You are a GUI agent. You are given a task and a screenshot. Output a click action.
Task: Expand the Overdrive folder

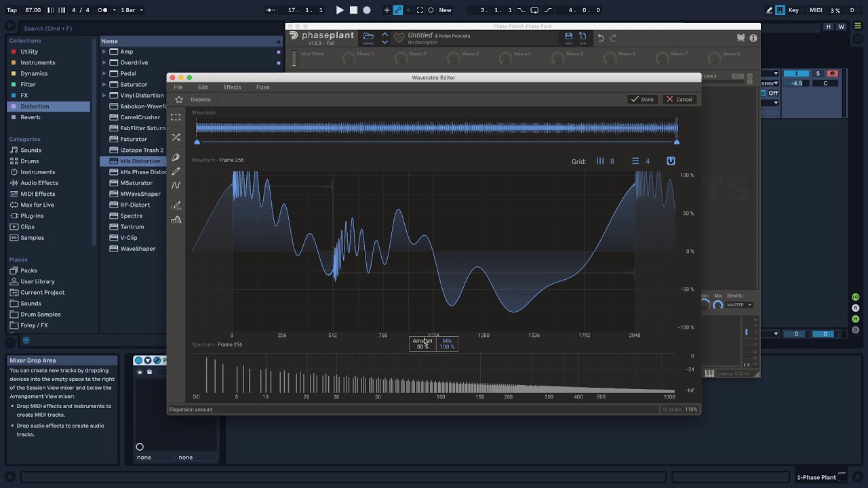(x=104, y=62)
